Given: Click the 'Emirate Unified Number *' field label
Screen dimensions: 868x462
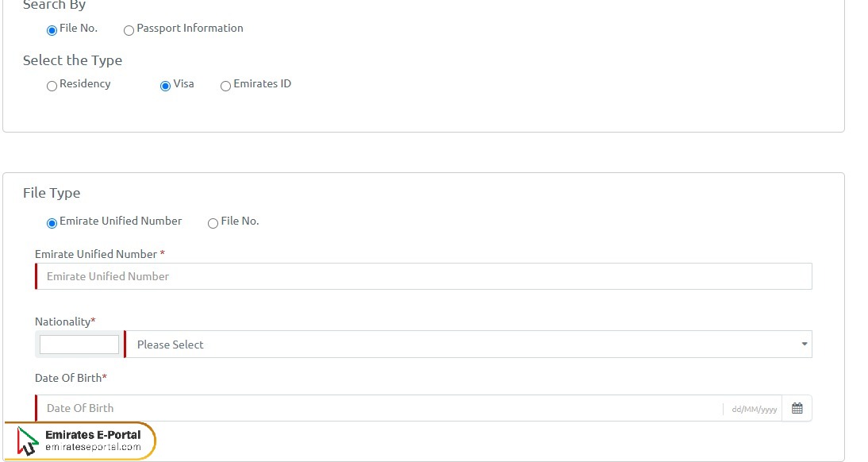Looking at the screenshot, I should point(99,254).
